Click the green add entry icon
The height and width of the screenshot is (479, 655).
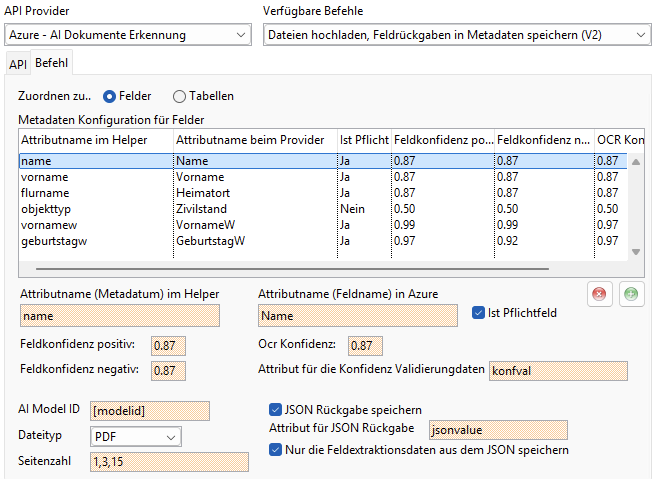tap(631, 295)
